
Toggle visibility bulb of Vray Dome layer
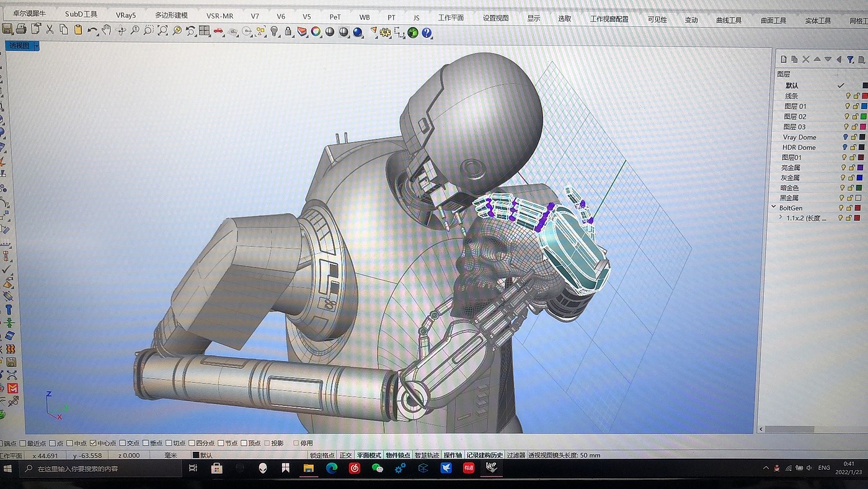(844, 137)
